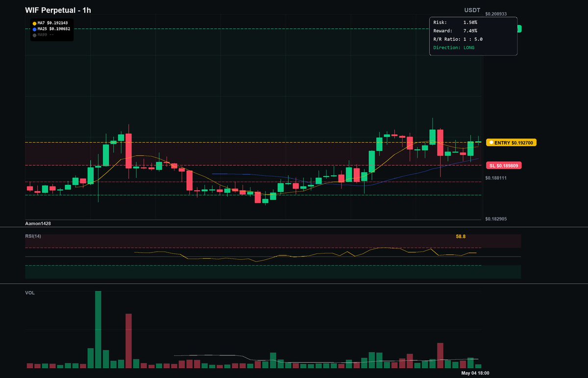The width and height of the screenshot is (588, 378).
Task: Click the 'May 04 18:00' time label
Action: click(x=475, y=373)
